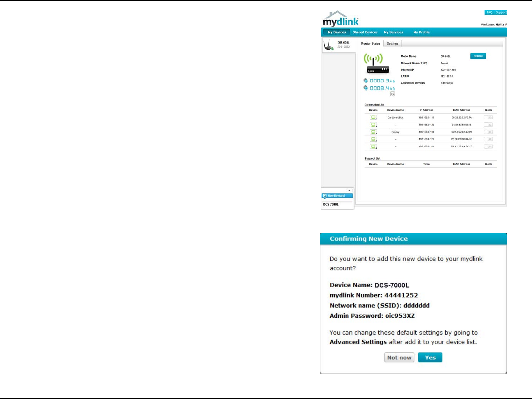The height and width of the screenshot is (399, 532).
Task: Toggle Block switch for CardboardBox
Action: pyautogui.click(x=488, y=117)
